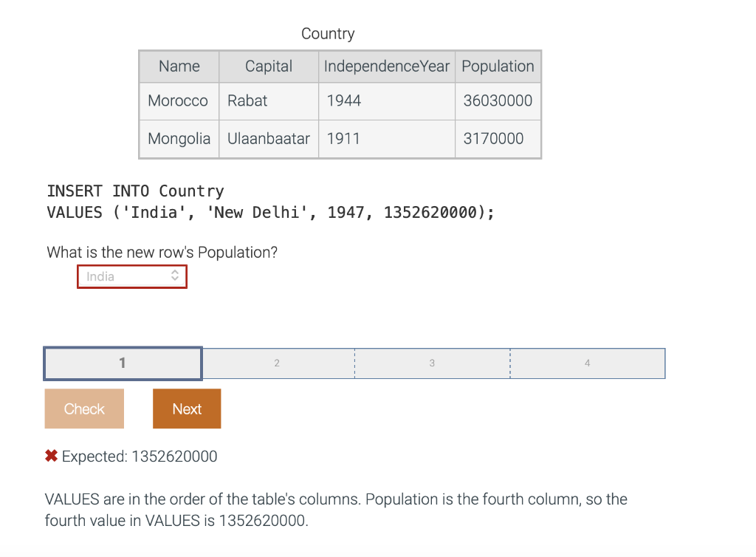This screenshot has width=756, height=557.
Task: Click the Capital column header
Action: (268, 66)
